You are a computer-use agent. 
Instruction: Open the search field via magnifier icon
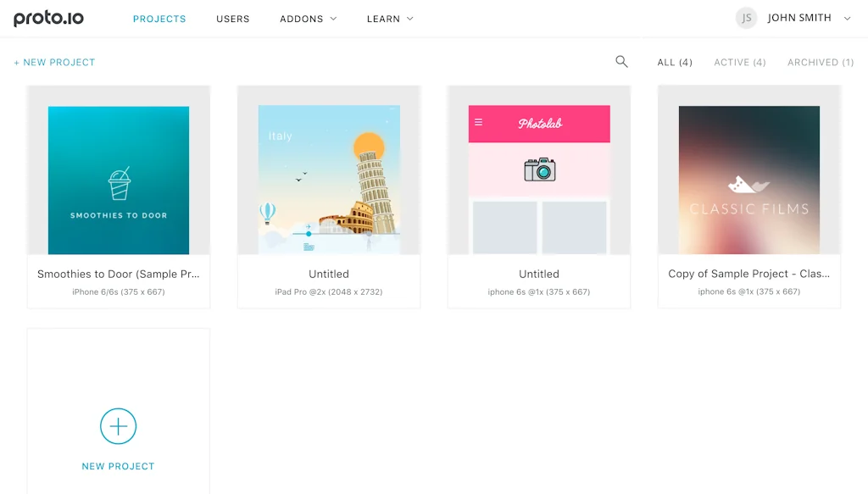click(621, 61)
